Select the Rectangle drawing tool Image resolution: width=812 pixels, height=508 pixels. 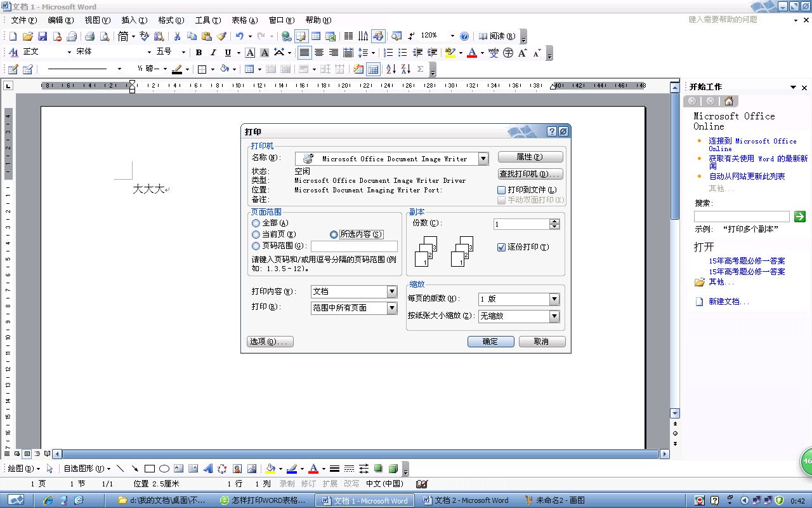[150, 469]
